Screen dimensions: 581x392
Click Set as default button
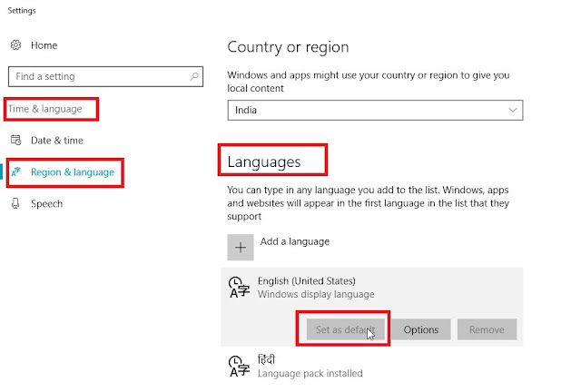[345, 329]
